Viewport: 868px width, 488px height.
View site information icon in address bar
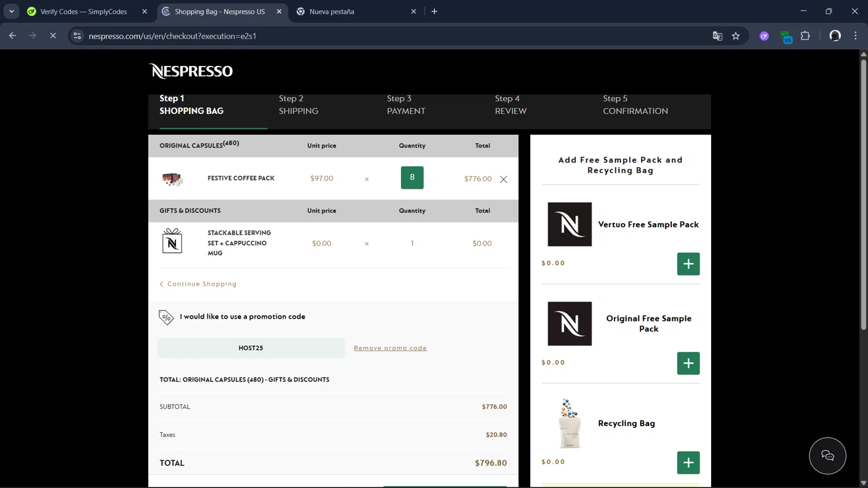point(77,36)
